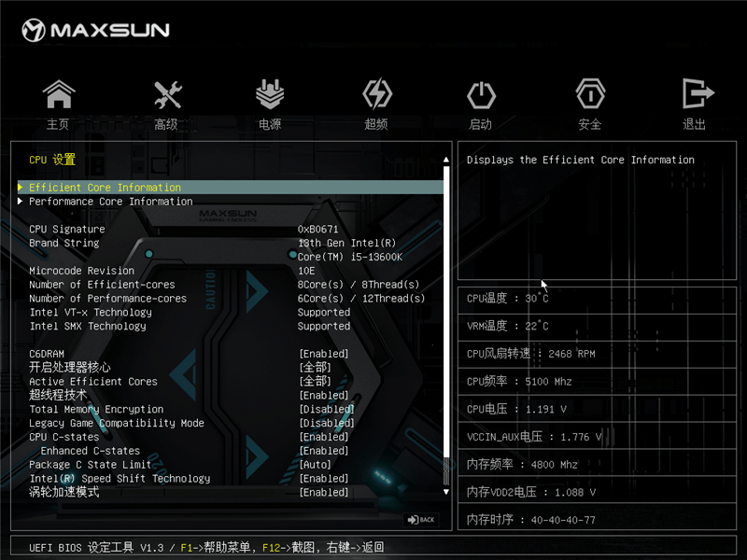The height and width of the screenshot is (560, 747).
Task: Switch to the 启动 tab label
Action: (x=480, y=124)
